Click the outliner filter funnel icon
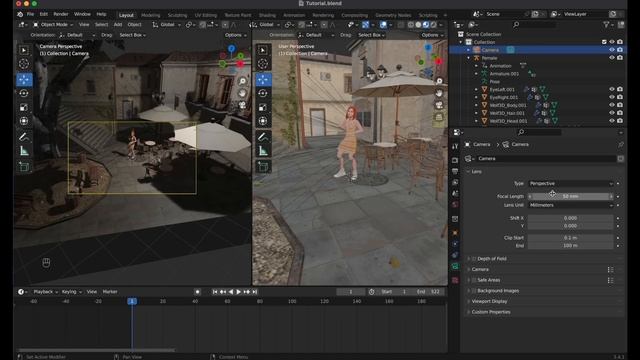This screenshot has width=640, height=360. (607, 25)
